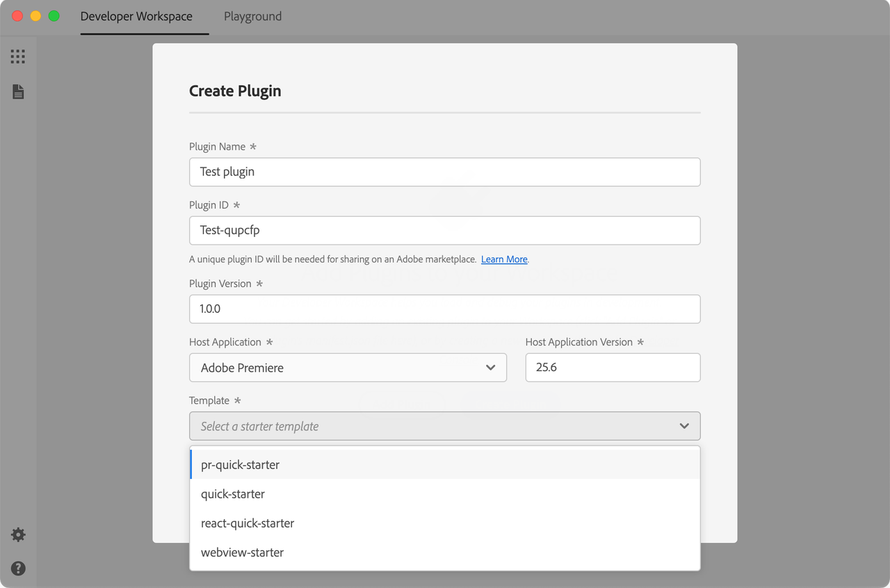Open settings via the gear icon
This screenshot has height=588, width=890.
(18, 534)
